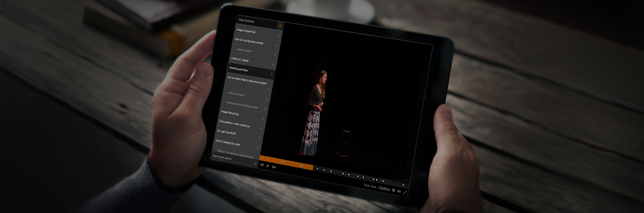The width and height of the screenshot is (644, 213).
Task: Click the final timeline marker near the video end
Action: 403,185
